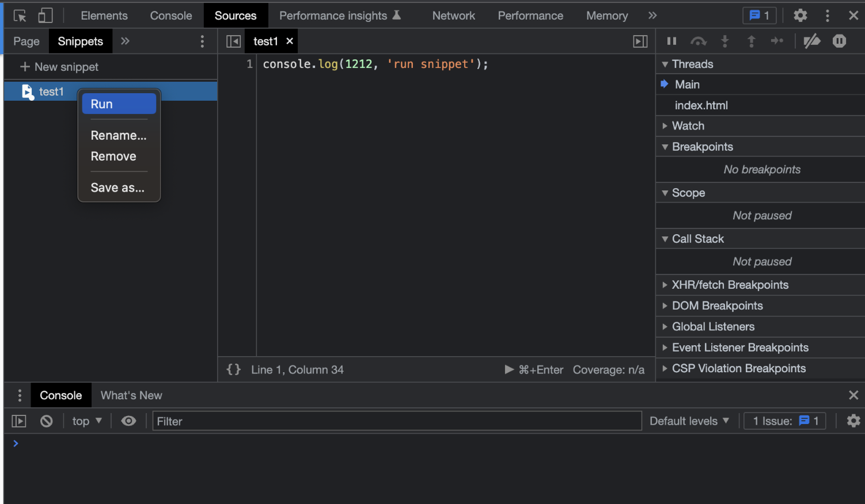Toggle the device toolbar icon

(45, 16)
